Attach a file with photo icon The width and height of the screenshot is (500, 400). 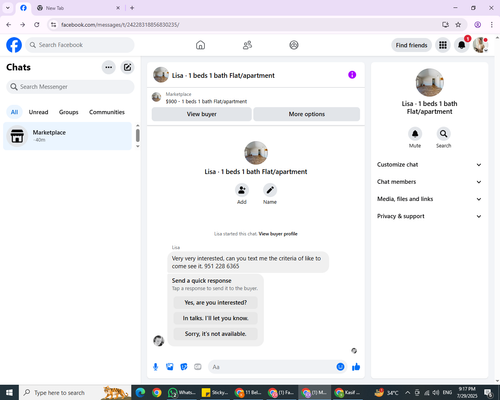170,367
